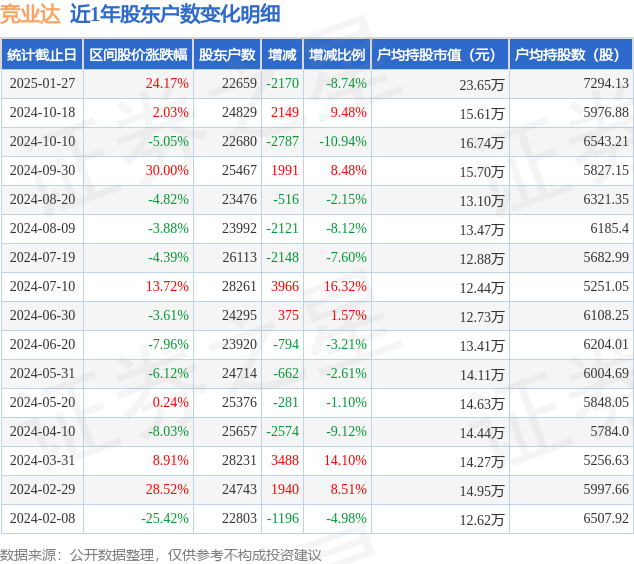Image resolution: width=634 pixels, height=564 pixels.
Task: Click the 竞业达 stock name in title
Action: click(x=30, y=15)
